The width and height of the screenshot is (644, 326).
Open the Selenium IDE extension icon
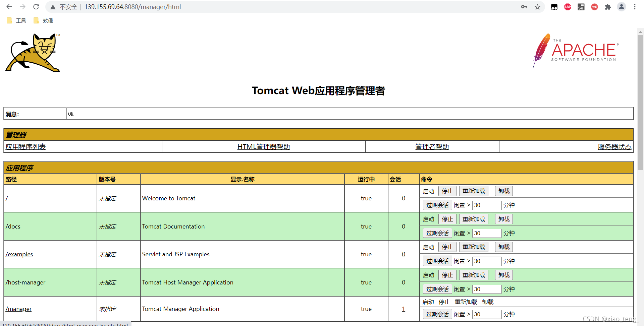(581, 7)
